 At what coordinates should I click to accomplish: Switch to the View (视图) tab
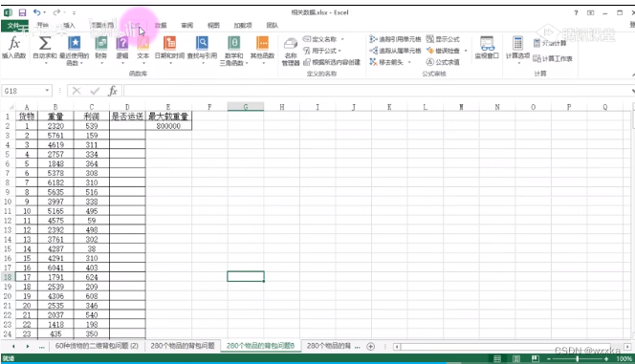coord(213,26)
